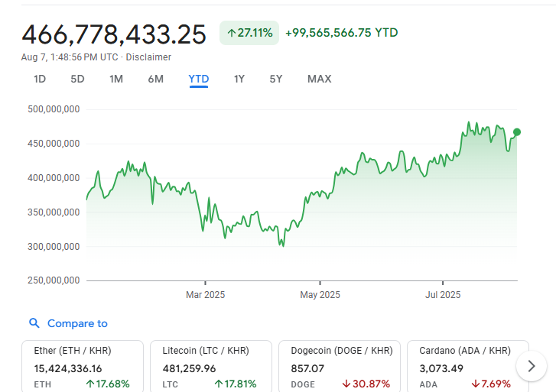Click the 27.11% gain badge
This screenshot has width=556, height=392.
coord(249,33)
